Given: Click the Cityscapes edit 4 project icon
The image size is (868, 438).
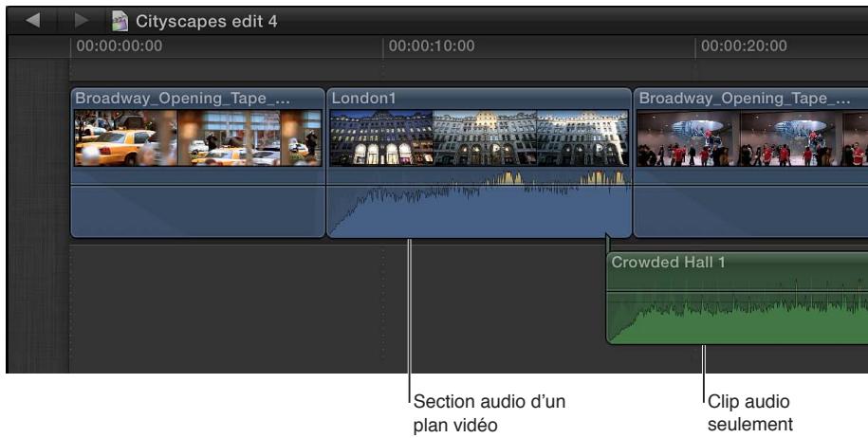Looking at the screenshot, I should [120, 21].
